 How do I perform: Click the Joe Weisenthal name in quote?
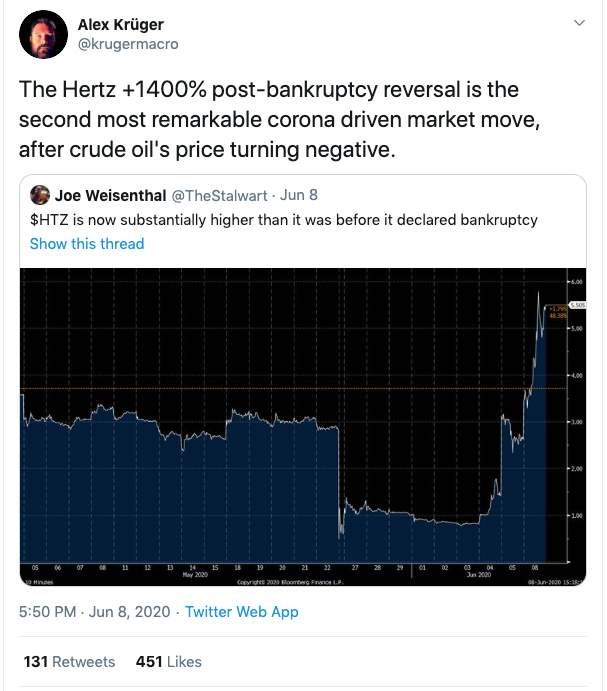pyautogui.click(x=110, y=195)
